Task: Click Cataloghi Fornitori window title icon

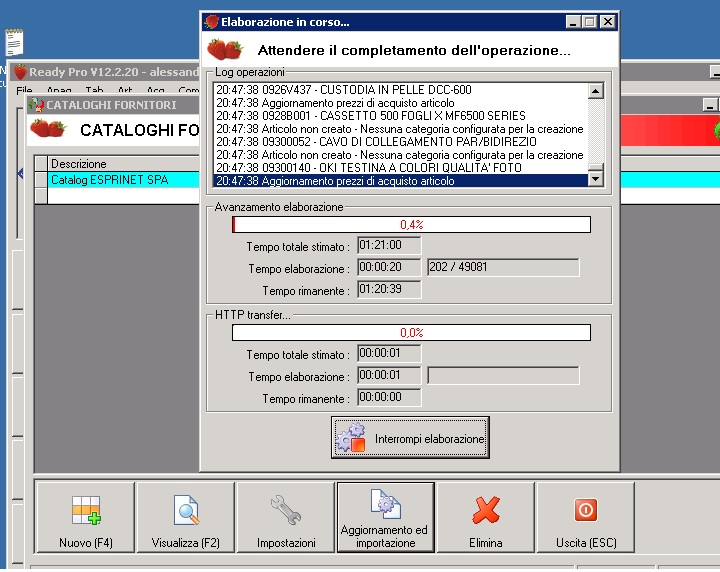Action: click(x=36, y=105)
